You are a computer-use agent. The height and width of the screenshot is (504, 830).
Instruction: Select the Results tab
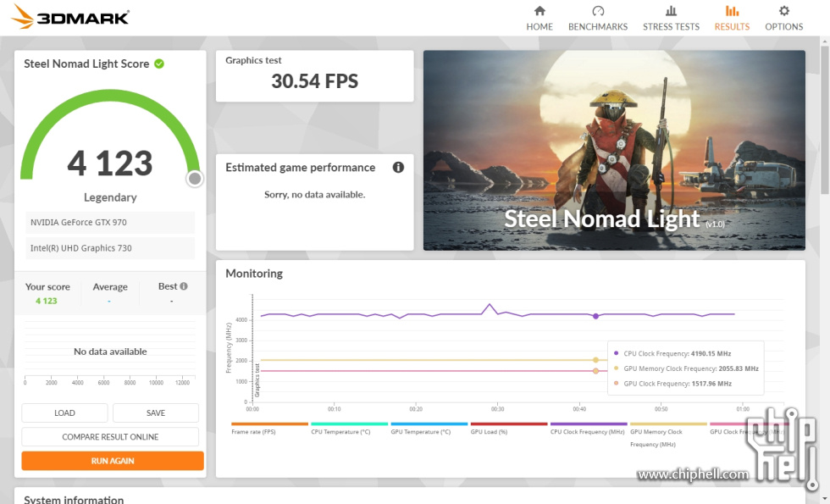pos(732,18)
